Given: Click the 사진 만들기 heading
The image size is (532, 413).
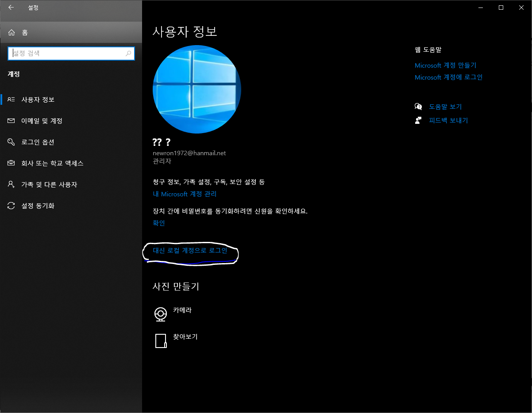Looking at the screenshot, I should click(176, 287).
